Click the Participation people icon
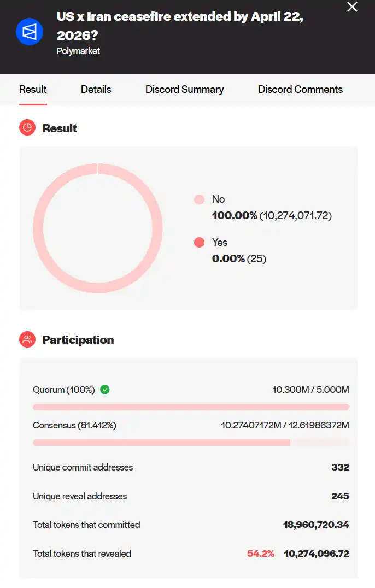375x588 pixels. (x=27, y=339)
